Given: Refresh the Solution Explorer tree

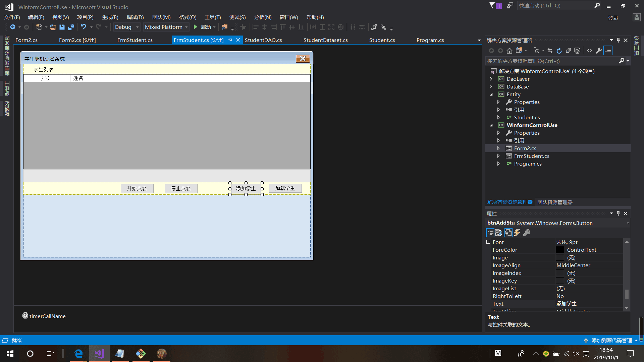Looking at the screenshot, I should click(559, 51).
